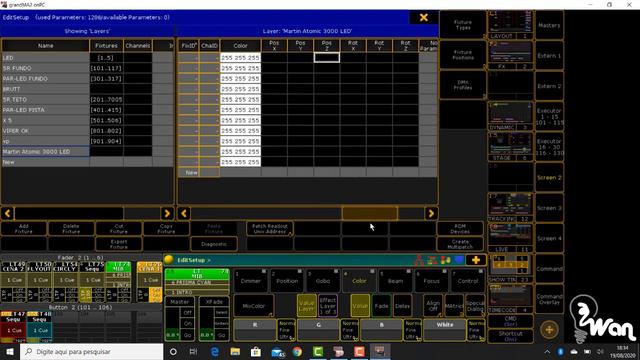Image resolution: width=640 pixels, height=360 pixels.
Task: Select the Focus preset type
Action: pos(431,281)
